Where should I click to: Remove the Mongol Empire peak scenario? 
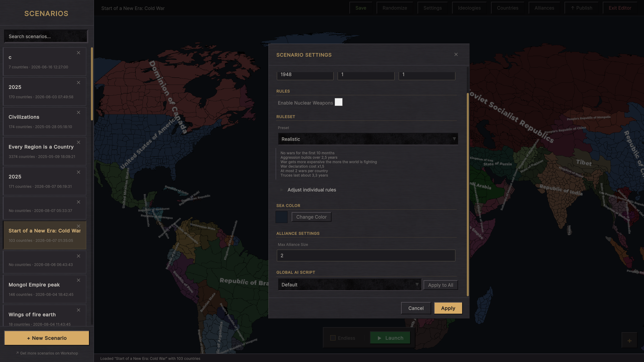[79, 280]
